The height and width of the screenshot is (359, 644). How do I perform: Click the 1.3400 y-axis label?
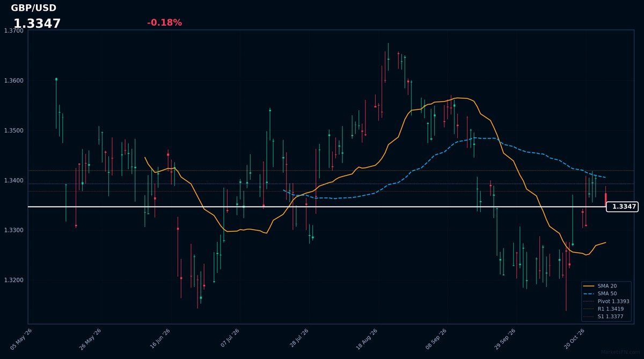click(x=13, y=180)
